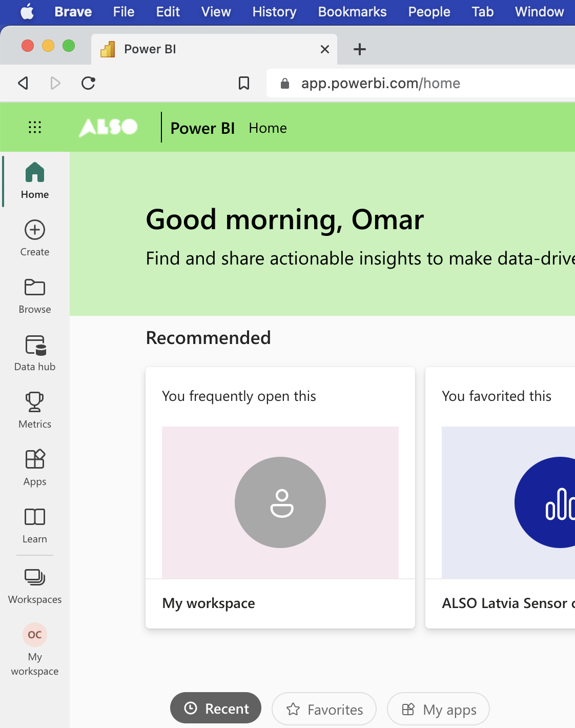The height and width of the screenshot is (728, 575).
Task: Open Apps in the left navigation
Action: click(35, 460)
